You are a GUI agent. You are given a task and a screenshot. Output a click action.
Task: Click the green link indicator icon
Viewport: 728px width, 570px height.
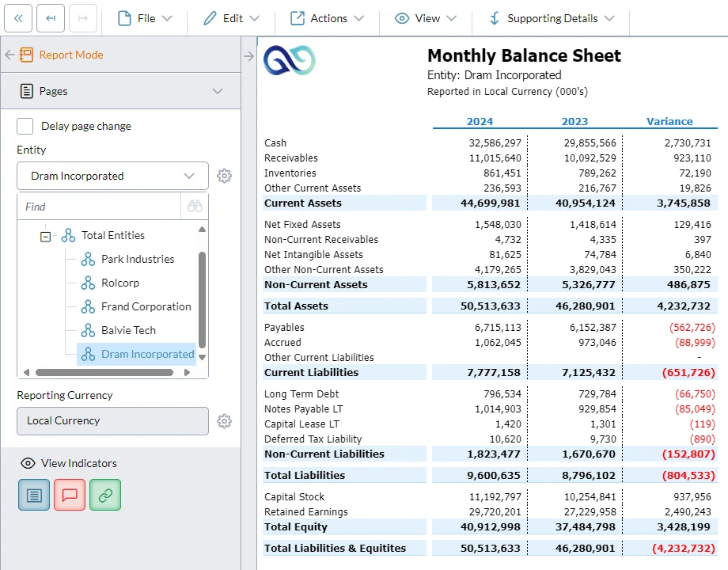[104, 495]
